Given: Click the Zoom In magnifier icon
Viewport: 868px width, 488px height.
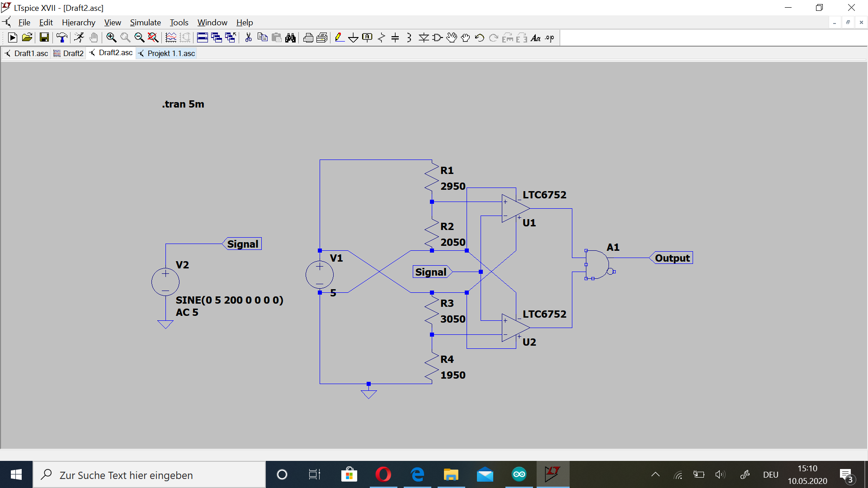Looking at the screenshot, I should click(x=111, y=38).
